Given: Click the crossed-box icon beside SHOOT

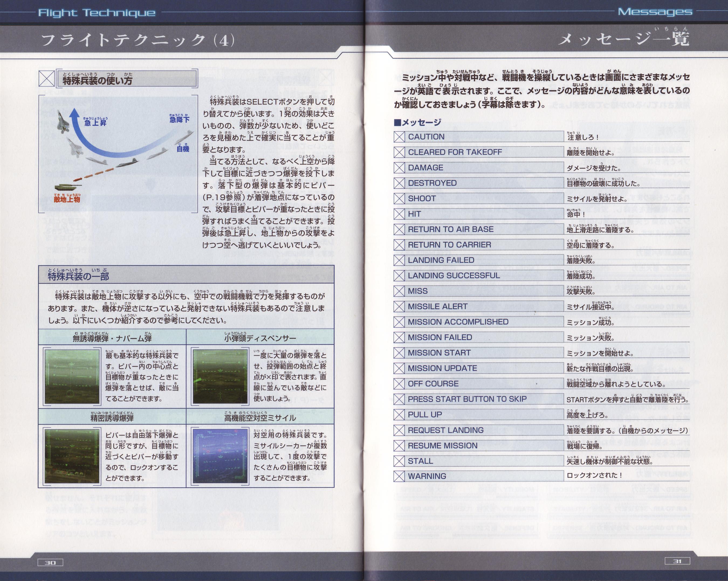Looking at the screenshot, I should (399, 198).
